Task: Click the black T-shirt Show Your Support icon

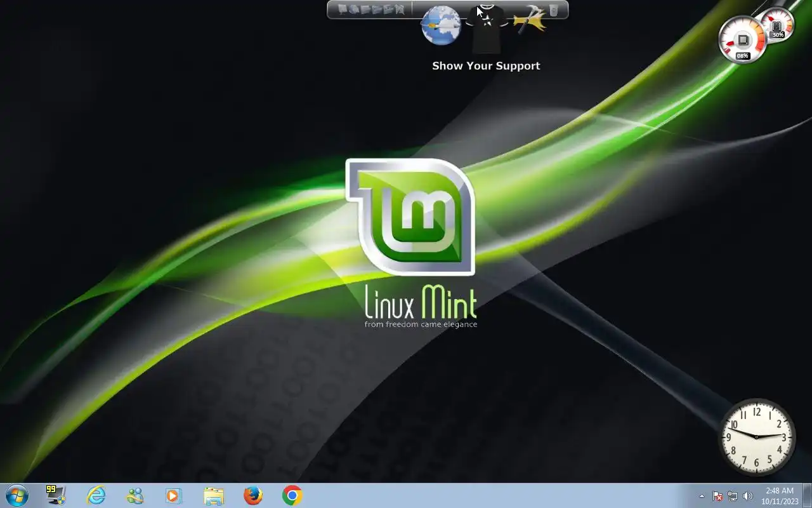Action: [x=486, y=29]
